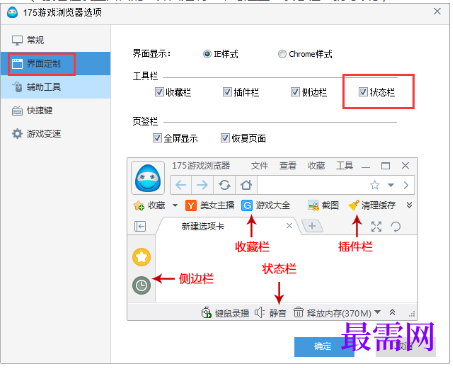Collapse the sidebar with the toggle icon
Screen dimensions: 453x368
pos(140,227)
